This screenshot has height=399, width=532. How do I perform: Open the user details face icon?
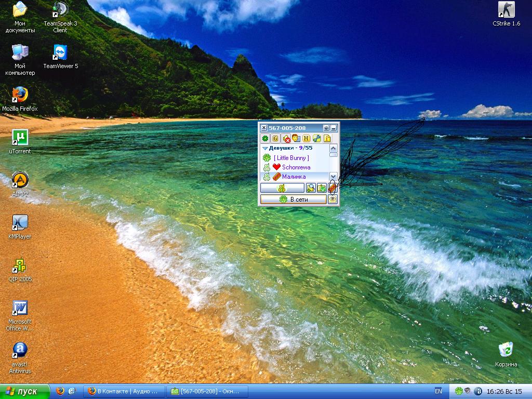coord(296,138)
